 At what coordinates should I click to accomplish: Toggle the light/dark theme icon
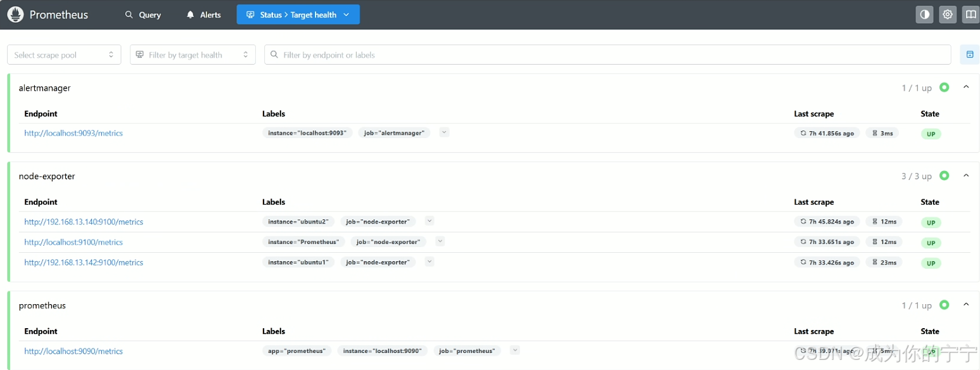click(x=925, y=15)
